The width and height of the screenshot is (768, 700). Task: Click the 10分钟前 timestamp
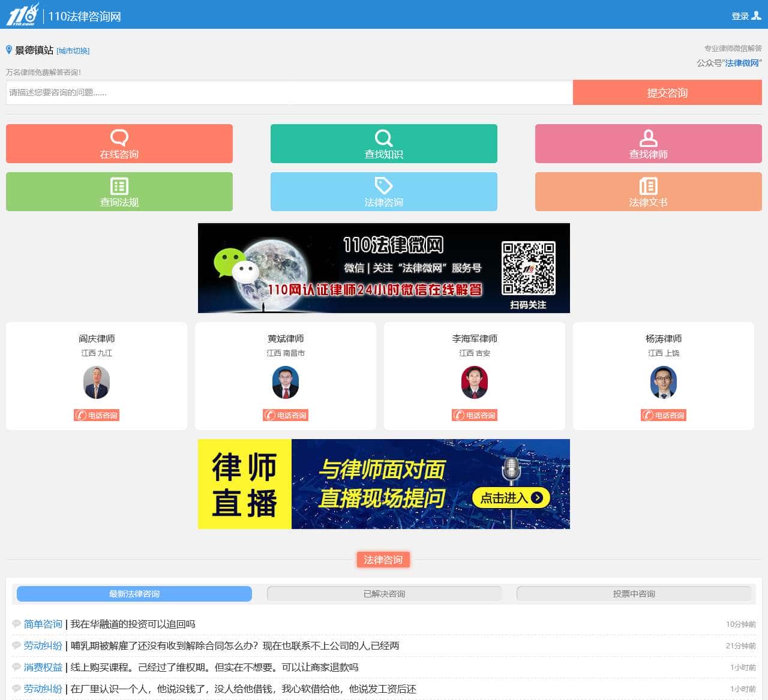741,624
